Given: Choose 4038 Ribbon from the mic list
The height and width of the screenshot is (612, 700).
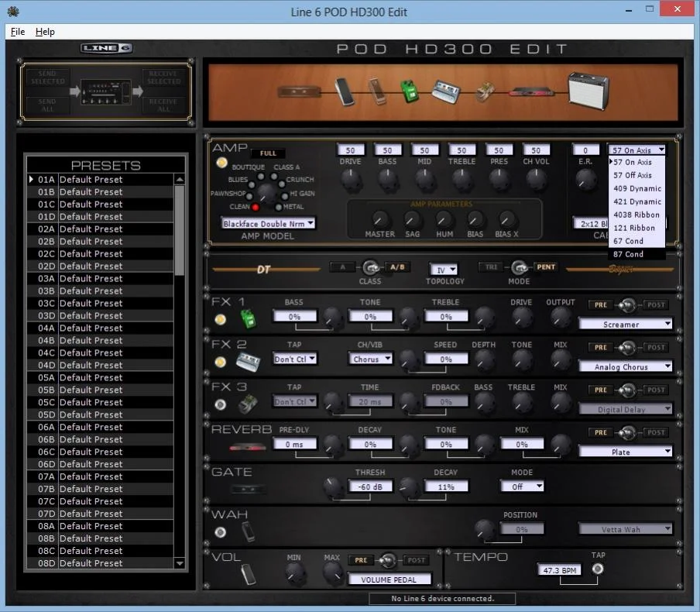Looking at the screenshot, I should point(637,215).
